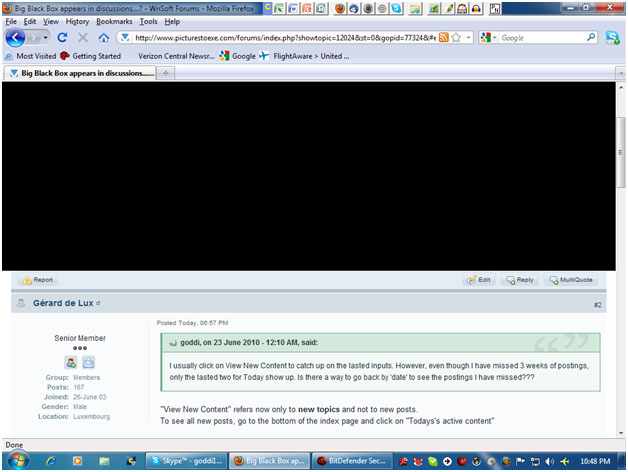The width and height of the screenshot is (628, 472).
Task: Go to the Home page icon
Action: click(103, 38)
